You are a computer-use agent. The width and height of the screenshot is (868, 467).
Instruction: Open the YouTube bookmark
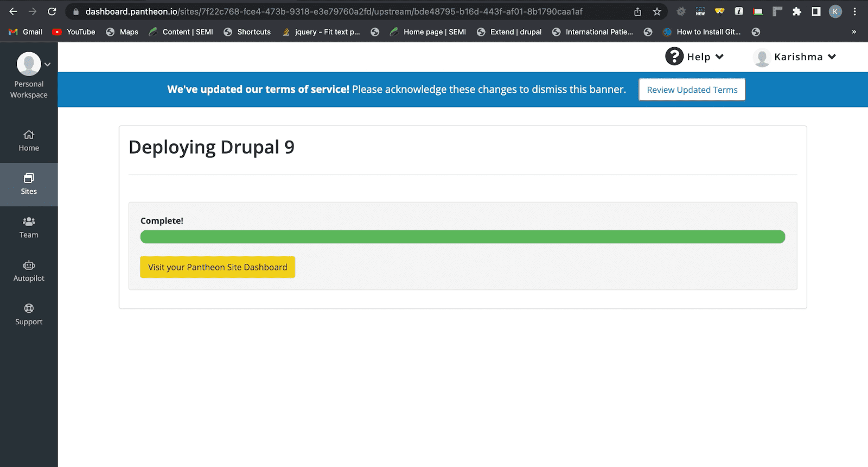pyautogui.click(x=74, y=32)
